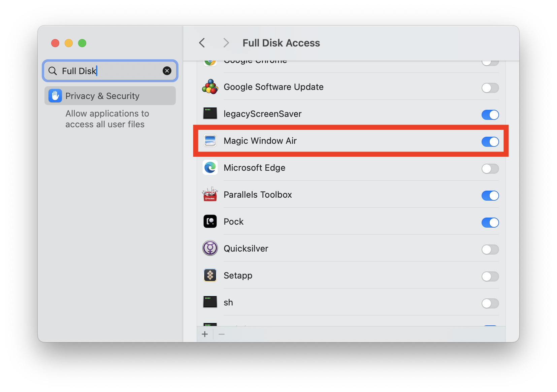
Task: Remove app with the minus button
Action: pos(222,334)
